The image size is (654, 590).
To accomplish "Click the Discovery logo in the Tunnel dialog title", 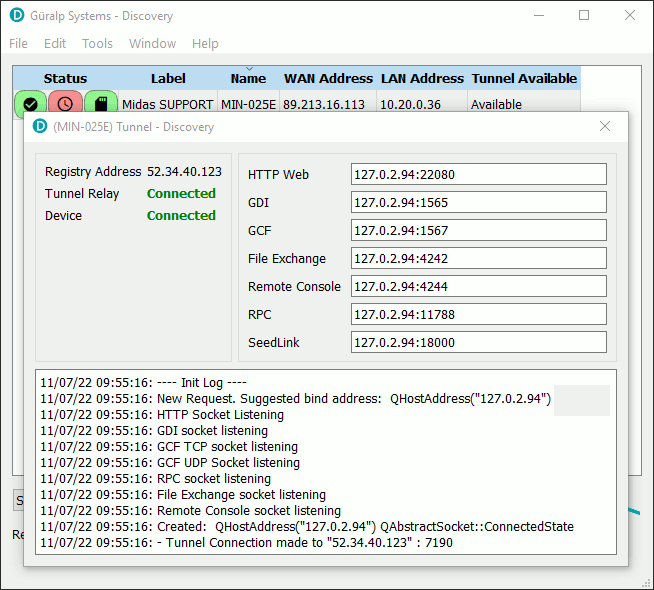I will coord(40,126).
